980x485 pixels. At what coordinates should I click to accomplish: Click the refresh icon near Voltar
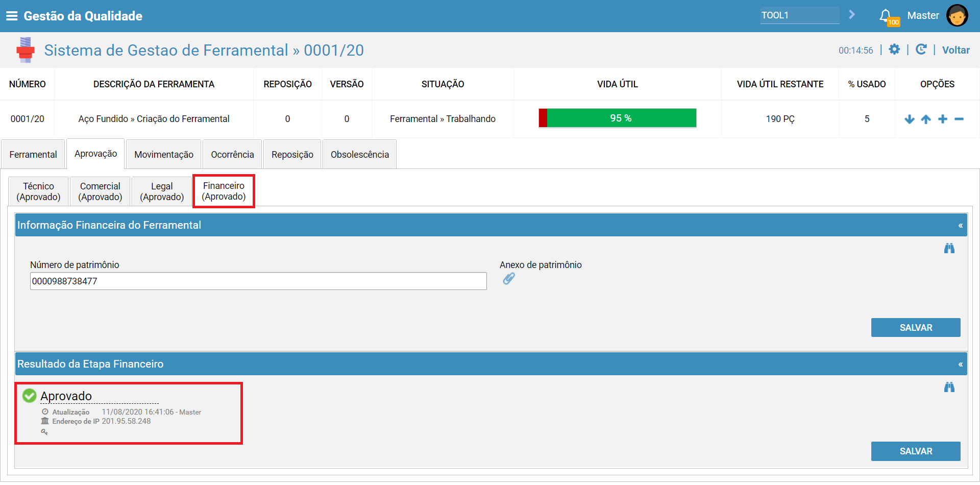click(x=921, y=50)
